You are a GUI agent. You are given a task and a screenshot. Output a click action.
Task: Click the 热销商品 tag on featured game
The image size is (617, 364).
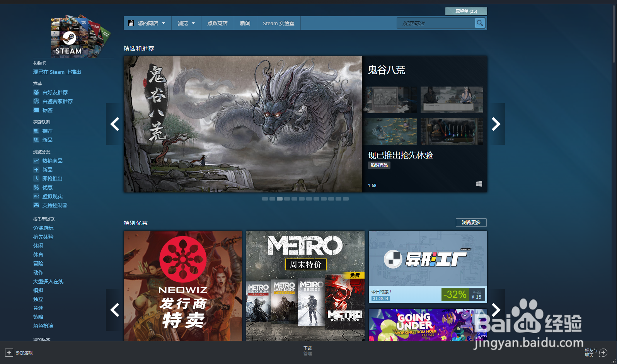click(379, 165)
